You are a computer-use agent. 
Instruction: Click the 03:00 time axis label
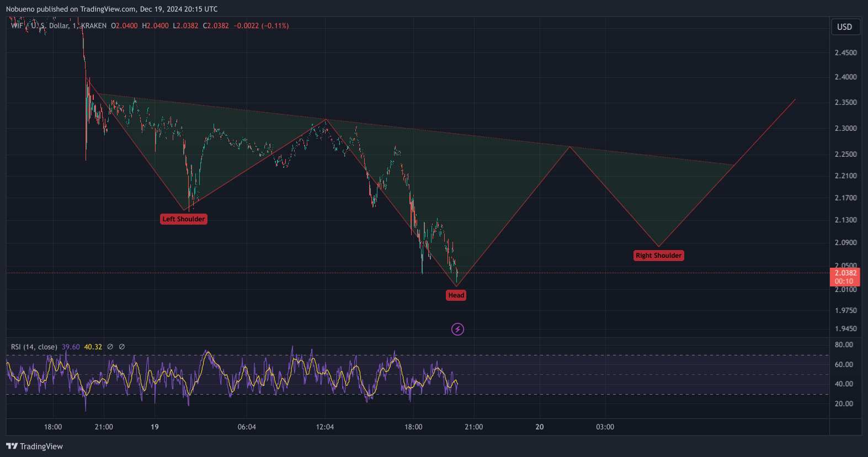[x=605, y=427]
